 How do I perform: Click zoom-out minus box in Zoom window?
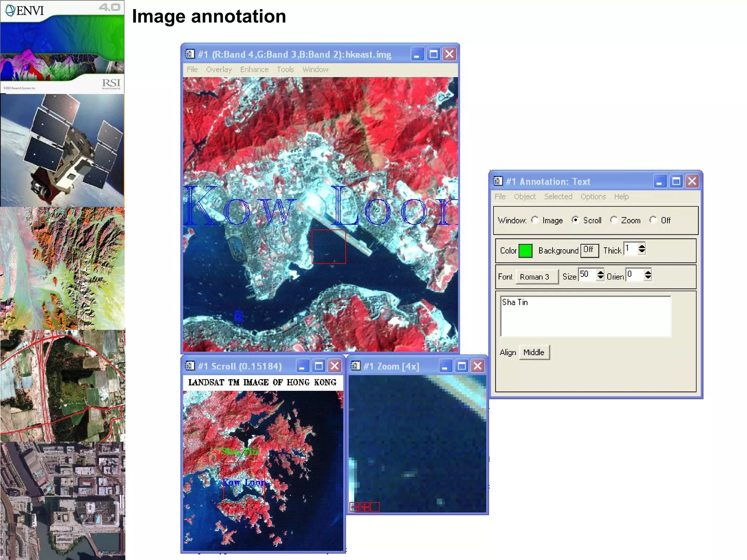pyautogui.click(x=354, y=507)
